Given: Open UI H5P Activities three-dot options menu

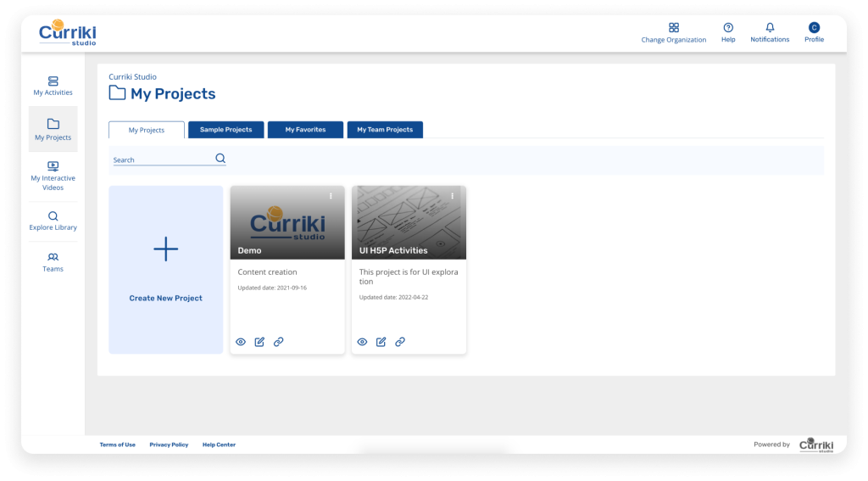Looking at the screenshot, I should coord(453,196).
